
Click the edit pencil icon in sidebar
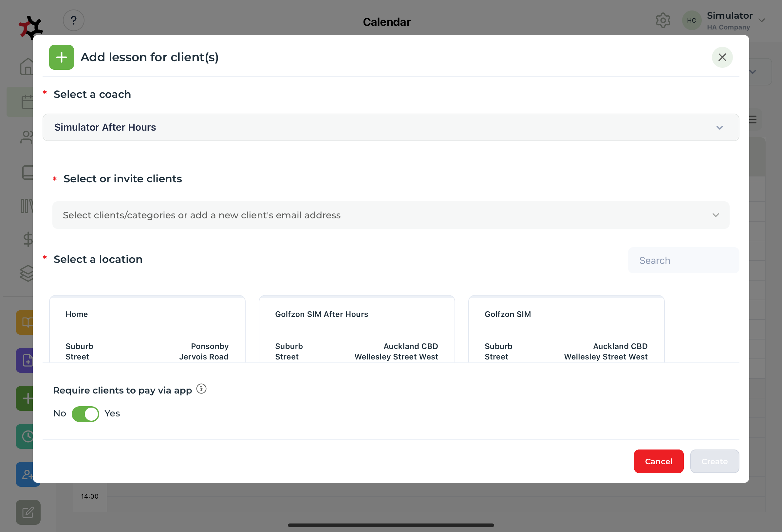28,512
